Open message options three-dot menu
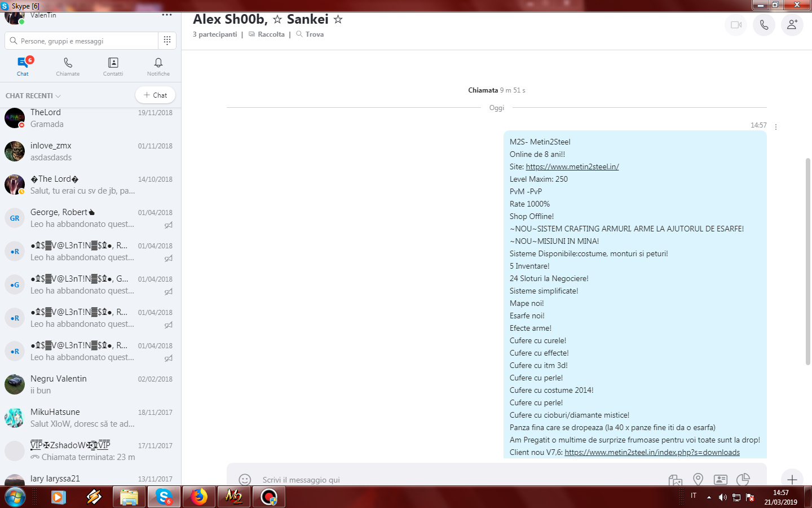The height and width of the screenshot is (508, 812). pyautogui.click(x=776, y=127)
